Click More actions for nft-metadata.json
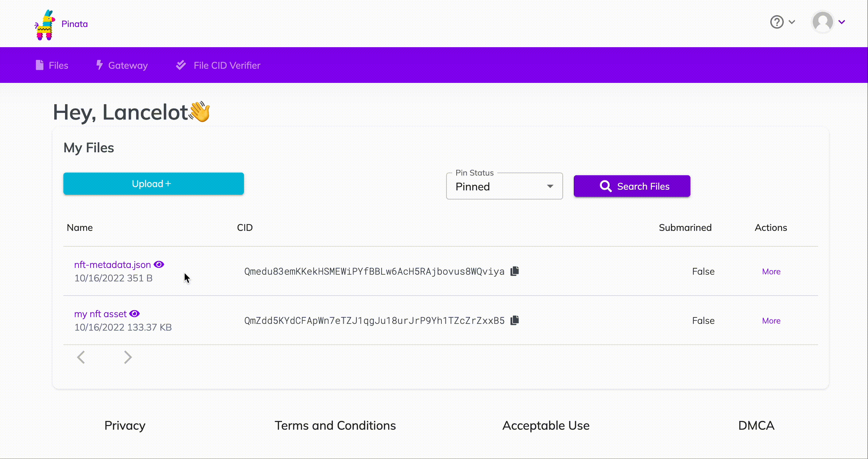 771,271
